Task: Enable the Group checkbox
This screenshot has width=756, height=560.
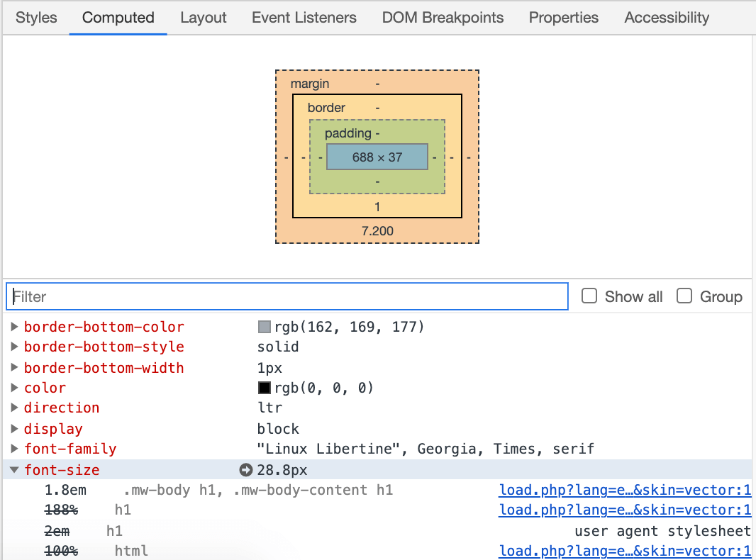Action: point(684,296)
